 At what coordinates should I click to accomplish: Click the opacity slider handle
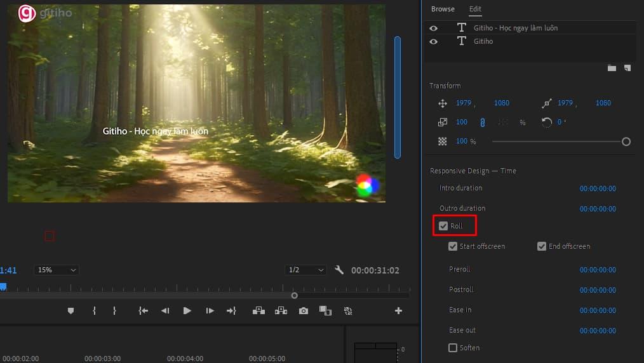coord(626,142)
